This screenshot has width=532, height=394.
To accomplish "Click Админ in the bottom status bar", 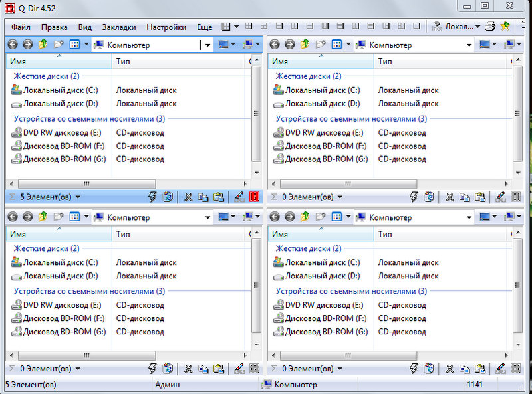I will pos(168,385).
